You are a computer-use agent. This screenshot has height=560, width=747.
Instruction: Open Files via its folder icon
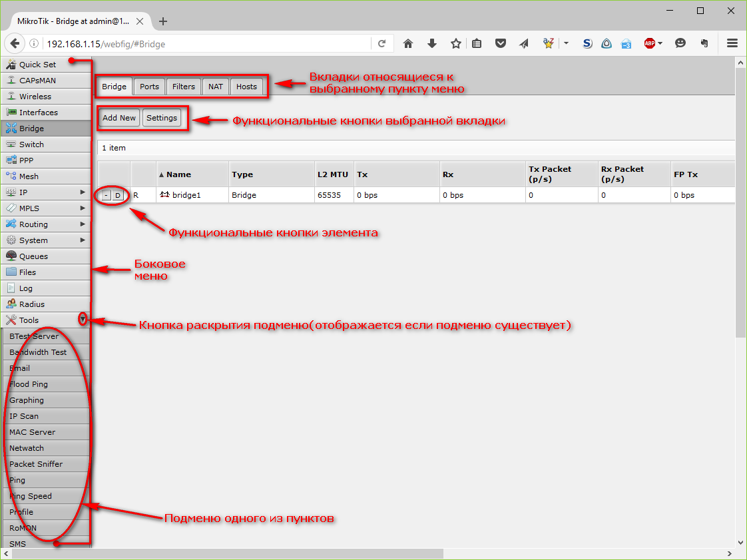tap(11, 272)
